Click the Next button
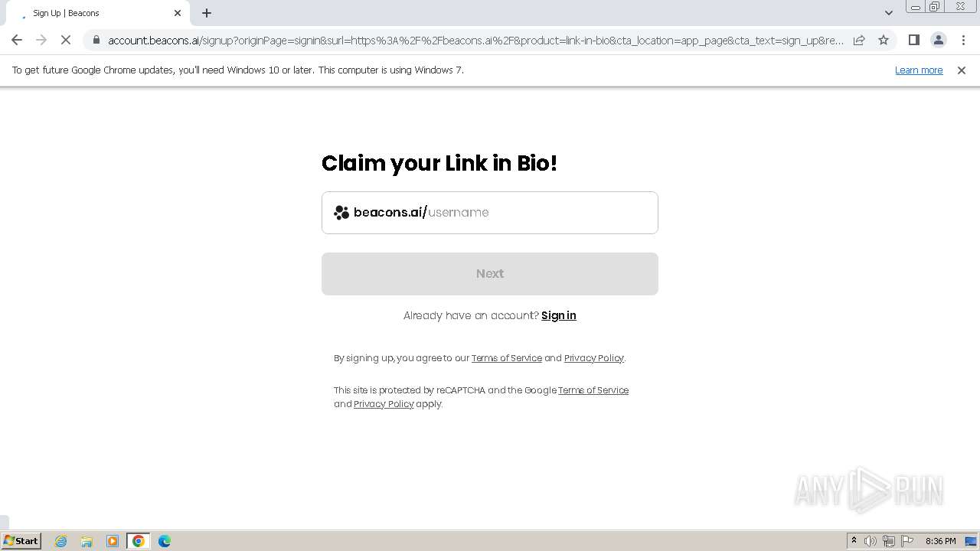980x551 pixels. (490, 274)
